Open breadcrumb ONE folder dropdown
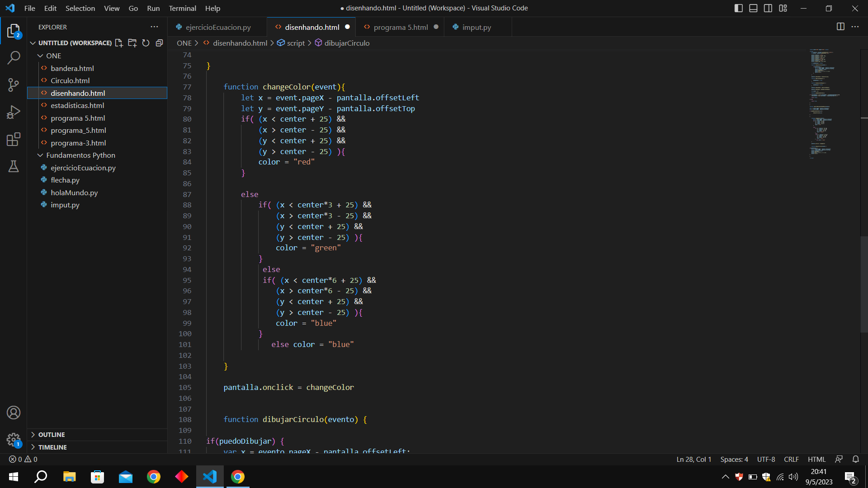This screenshot has height=488, width=868. 184,43
